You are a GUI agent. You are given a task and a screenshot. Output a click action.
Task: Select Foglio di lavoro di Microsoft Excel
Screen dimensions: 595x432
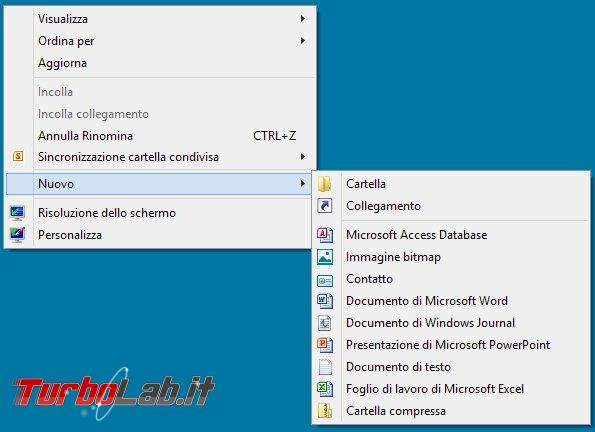coord(451,389)
